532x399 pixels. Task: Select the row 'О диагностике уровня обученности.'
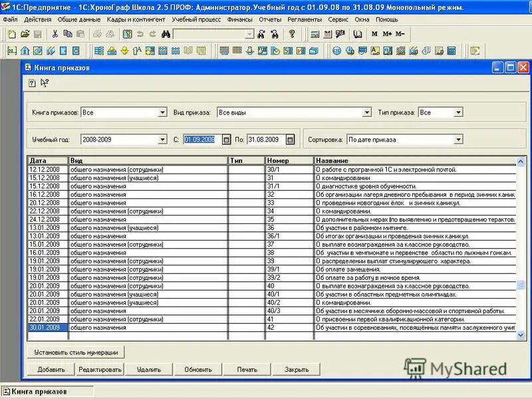click(272, 186)
